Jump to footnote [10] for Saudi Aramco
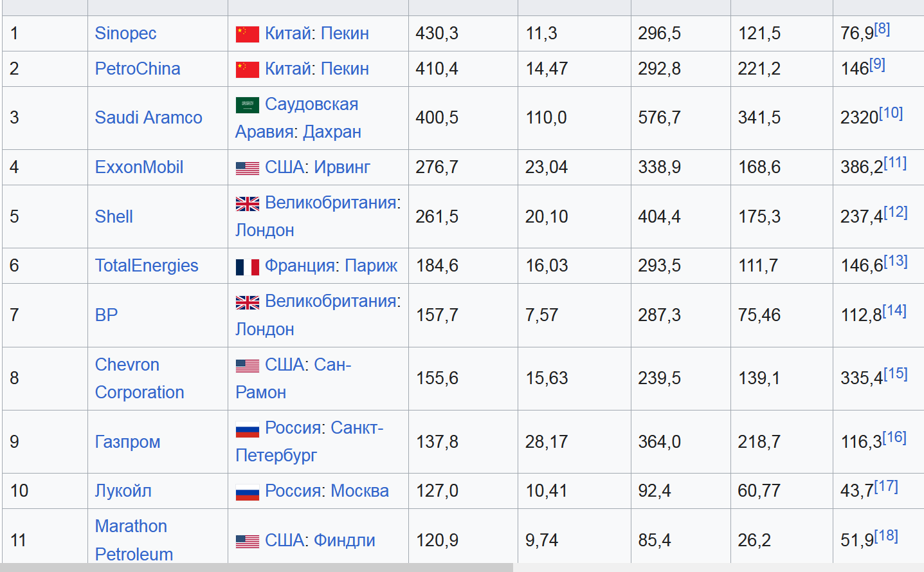This screenshot has width=924, height=572. 891,113
